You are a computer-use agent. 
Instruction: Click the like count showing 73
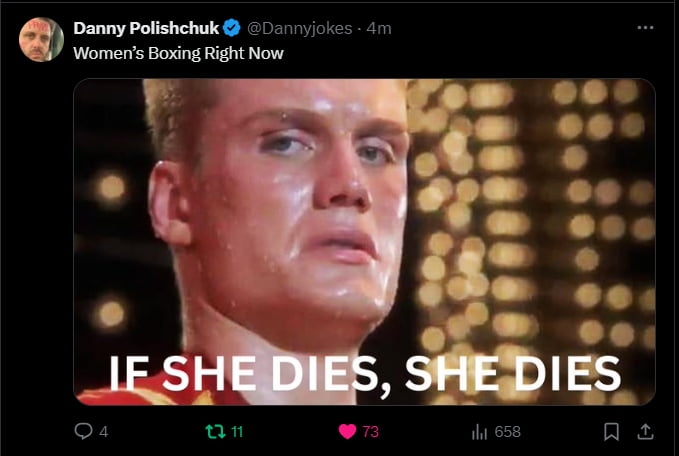371,432
